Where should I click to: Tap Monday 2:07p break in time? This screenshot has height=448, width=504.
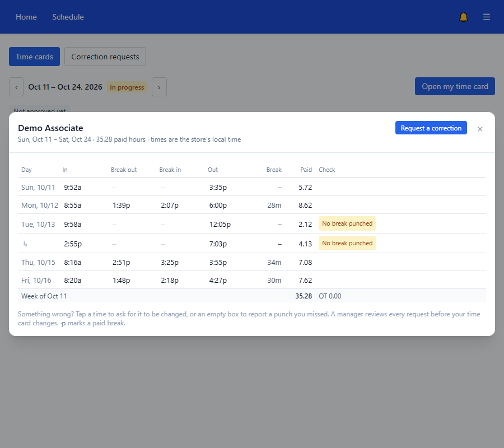(x=169, y=206)
